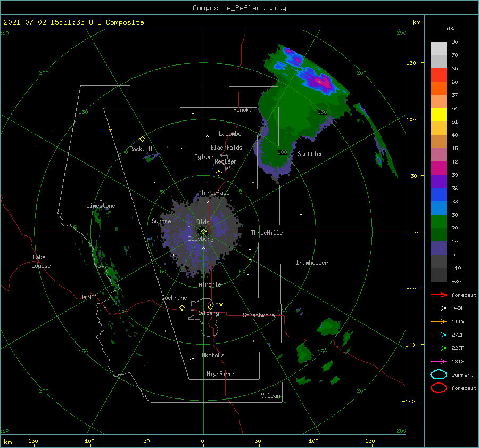Click the Stettler city label
This screenshot has width=479, height=448.
click(310, 154)
